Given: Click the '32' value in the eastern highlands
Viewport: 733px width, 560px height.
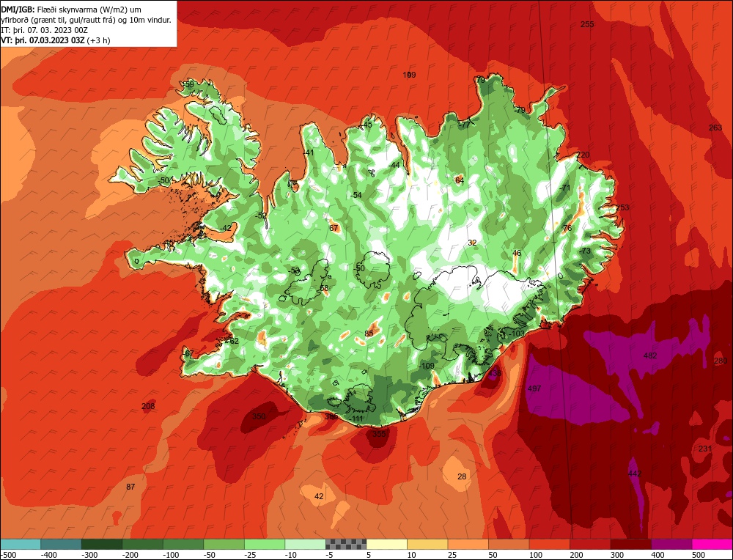Looking at the screenshot, I should (x=472, y=243).
